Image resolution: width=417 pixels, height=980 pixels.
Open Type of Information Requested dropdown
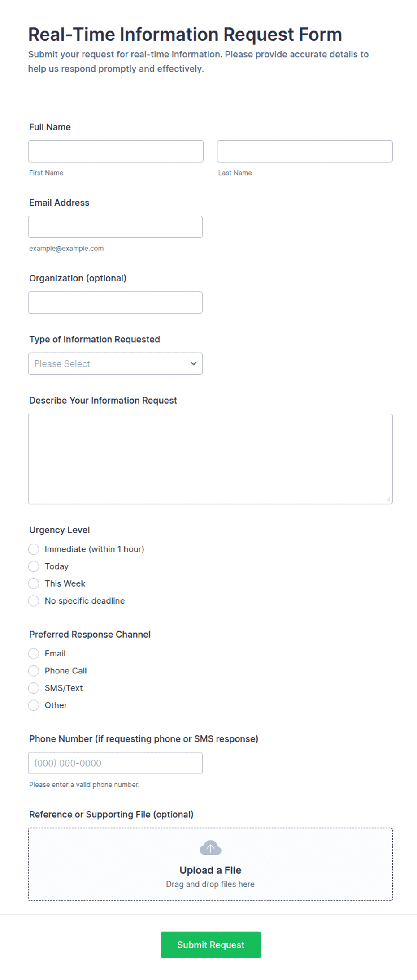point(115,363)
